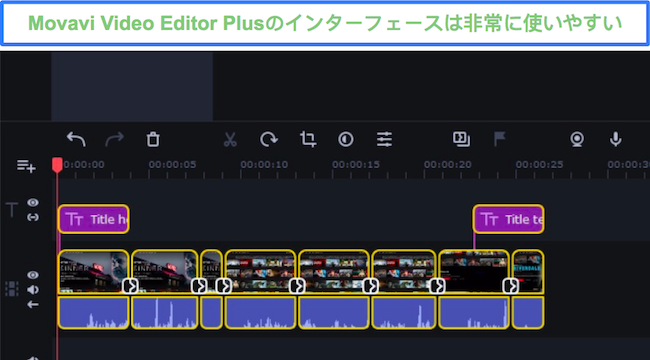Click the video track filmstrip icon

(12, 289)
